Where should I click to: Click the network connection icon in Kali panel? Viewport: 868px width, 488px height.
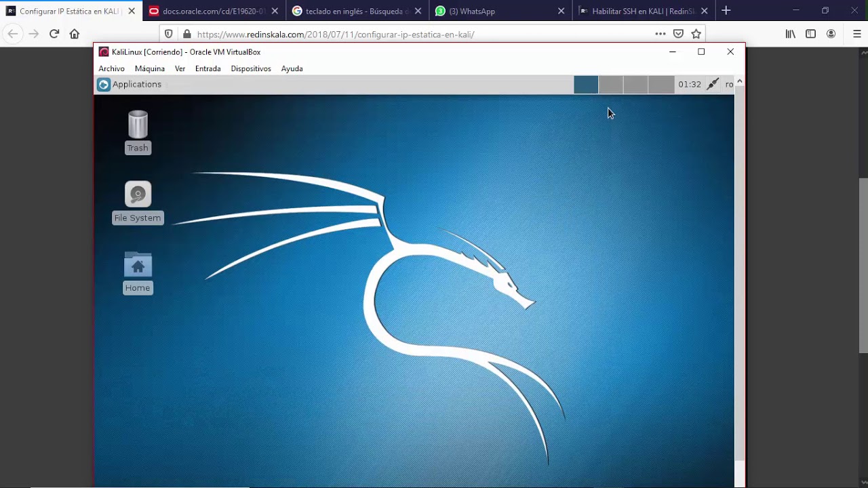pos(713,84)
